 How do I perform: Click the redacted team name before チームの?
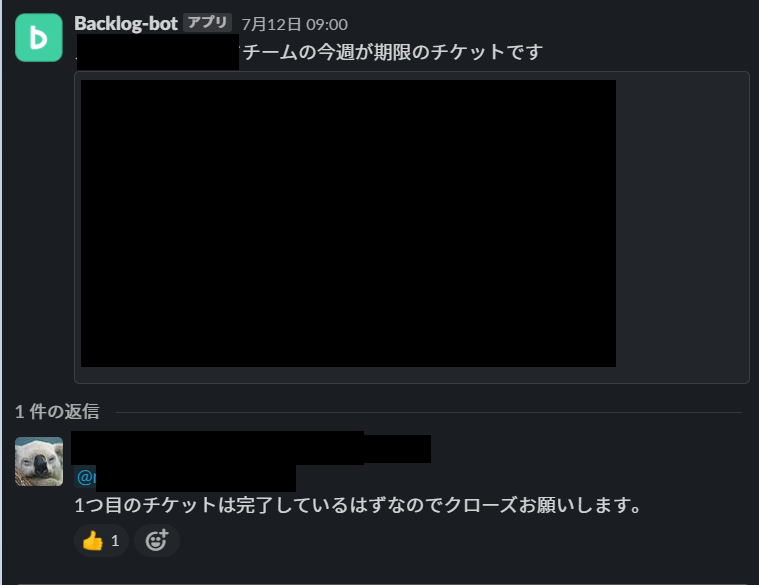pos(158,52)
